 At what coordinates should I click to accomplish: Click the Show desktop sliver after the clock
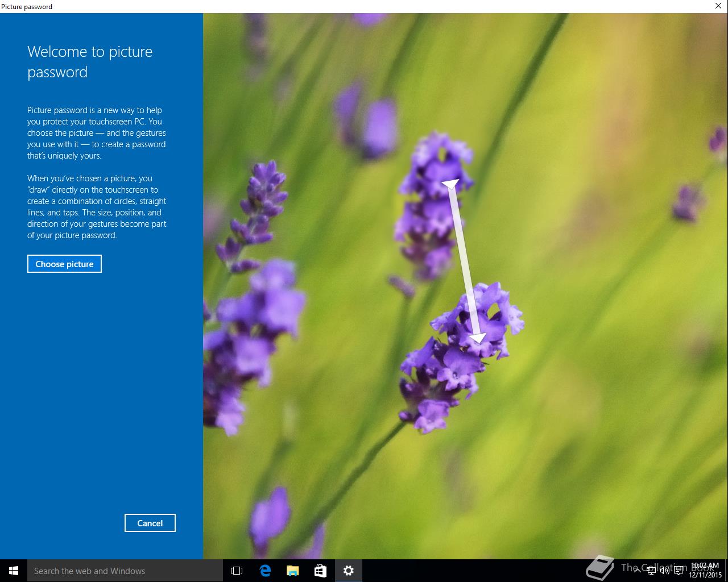[x=726, y=571]
